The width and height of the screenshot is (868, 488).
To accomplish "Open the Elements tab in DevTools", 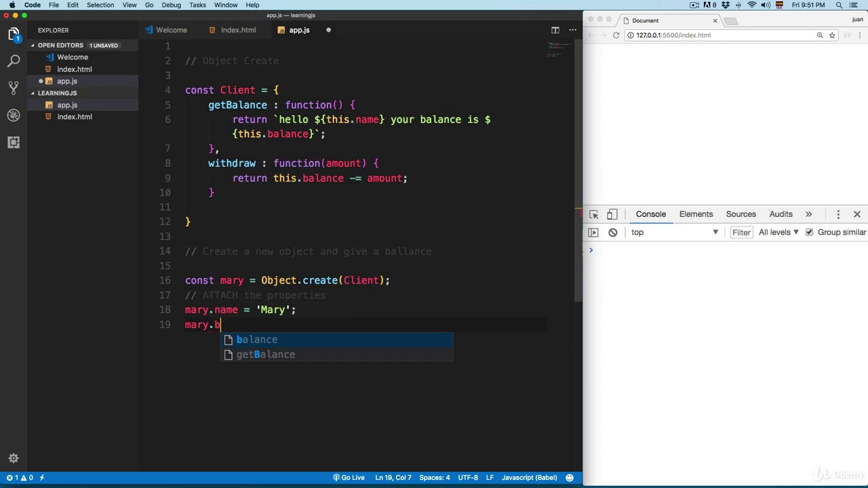I will pos(696,214).
